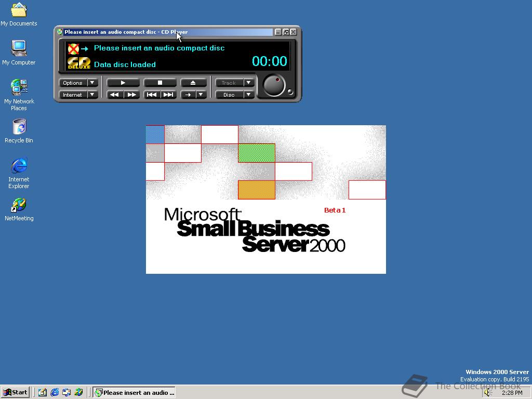Expand the Track dropdown arrow
Image resolution: width=532 pixels, height=399 pixels.
point(249,83)
